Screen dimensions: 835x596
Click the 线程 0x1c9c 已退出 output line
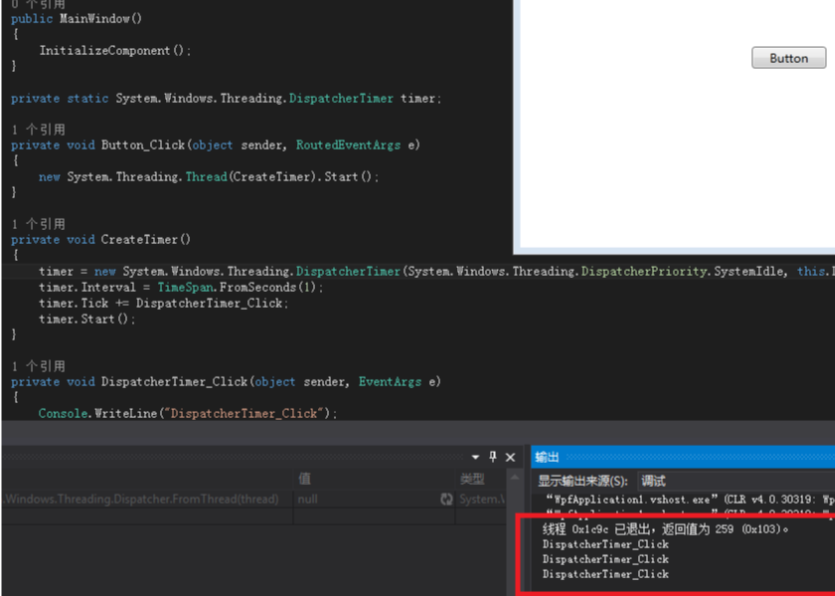[666, 529]
